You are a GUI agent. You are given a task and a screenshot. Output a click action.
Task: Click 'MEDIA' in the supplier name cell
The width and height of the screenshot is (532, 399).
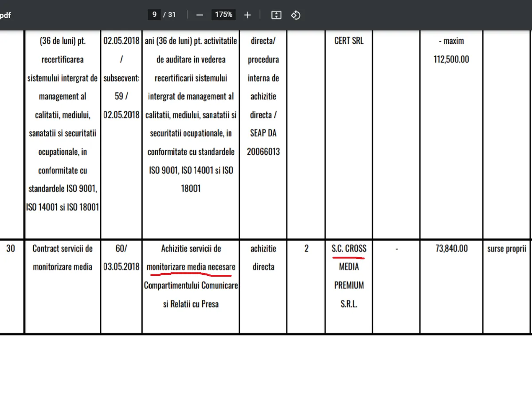click(x=349, y=267)
